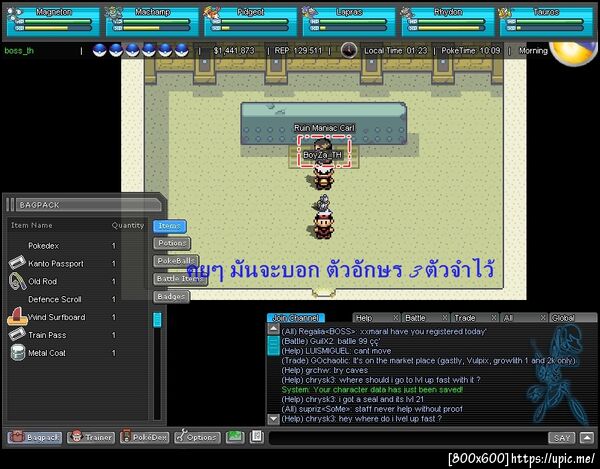Open the PokeDex panel
The height and width of the screenshot is (469, 600).
(x=144, y=437)
